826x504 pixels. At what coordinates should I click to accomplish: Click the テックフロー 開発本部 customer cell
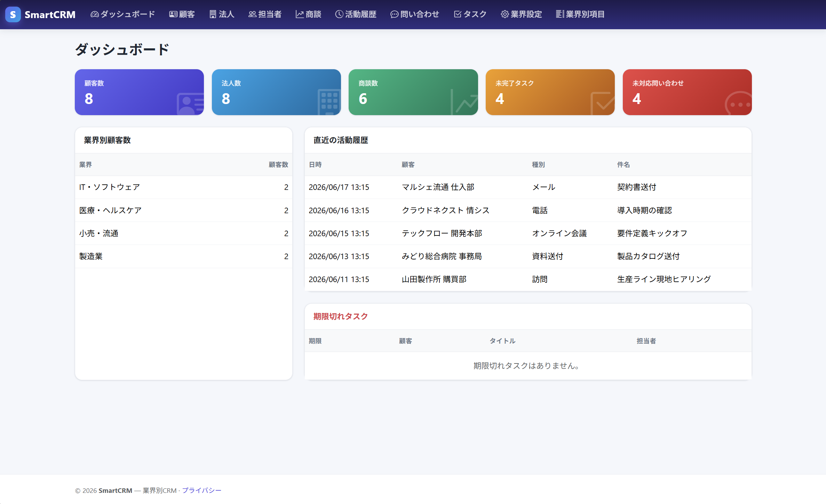442,233
